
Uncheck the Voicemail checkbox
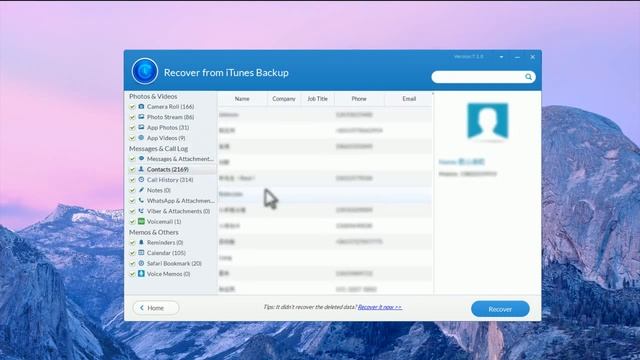click(x=132, y=222)
